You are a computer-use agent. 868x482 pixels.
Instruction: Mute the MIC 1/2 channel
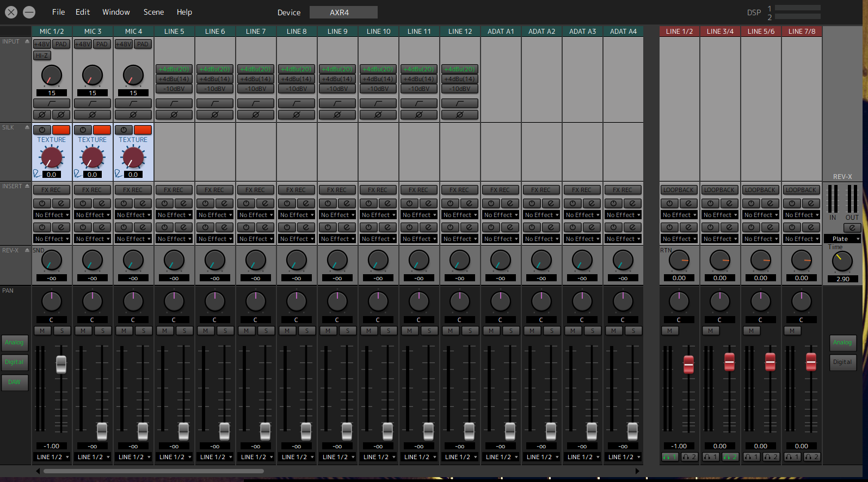(42, 331)
